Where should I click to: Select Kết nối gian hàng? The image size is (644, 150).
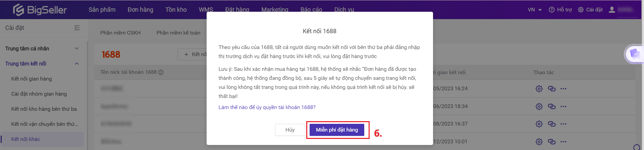pyautogui.click(x=32, y=79)
